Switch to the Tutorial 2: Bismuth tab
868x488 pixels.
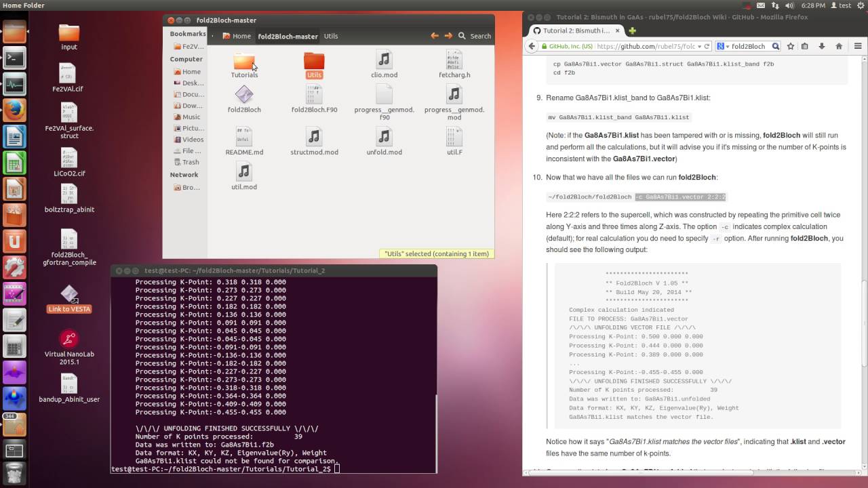pos(576,30)
